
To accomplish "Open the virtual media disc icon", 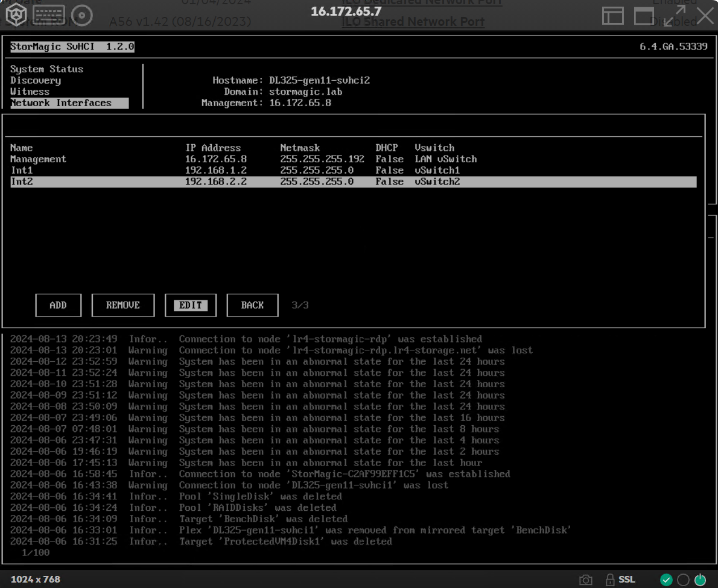I will coord(82,16).
